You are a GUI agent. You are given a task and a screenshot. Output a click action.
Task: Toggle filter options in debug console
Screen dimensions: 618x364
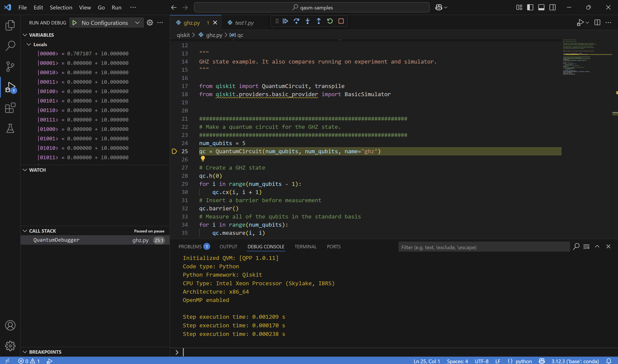(576, 246)
